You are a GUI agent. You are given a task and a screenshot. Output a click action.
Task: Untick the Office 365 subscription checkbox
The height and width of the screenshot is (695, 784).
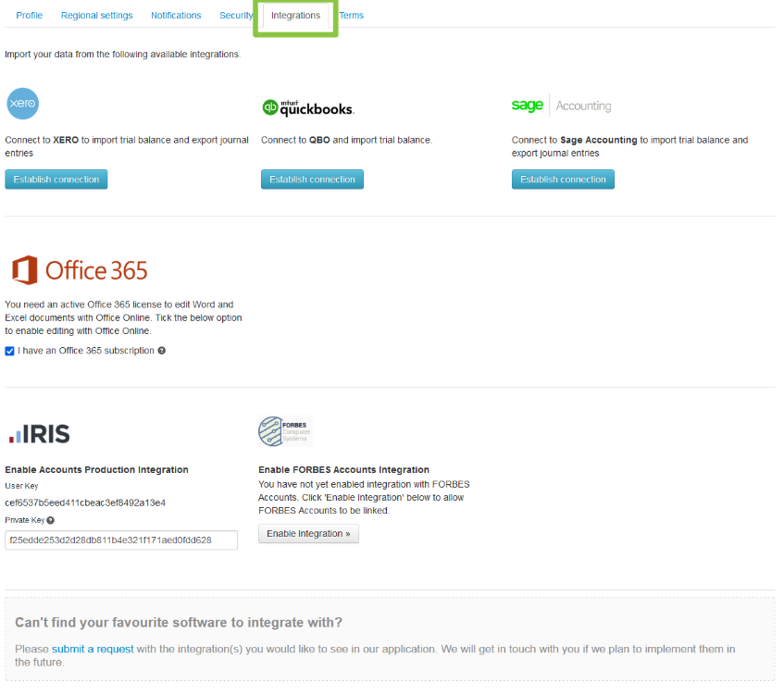coord(10,352)
